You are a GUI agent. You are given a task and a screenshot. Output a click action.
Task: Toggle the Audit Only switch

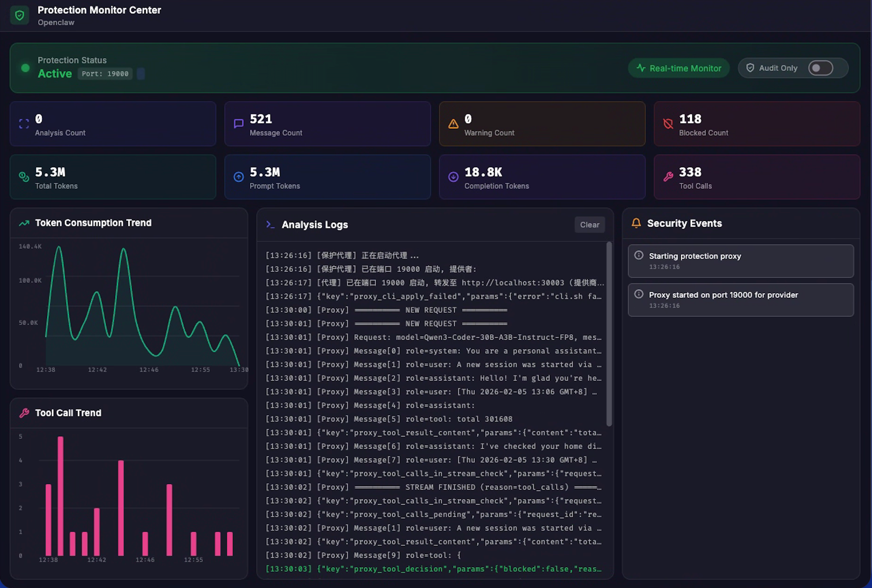point(821,68)
